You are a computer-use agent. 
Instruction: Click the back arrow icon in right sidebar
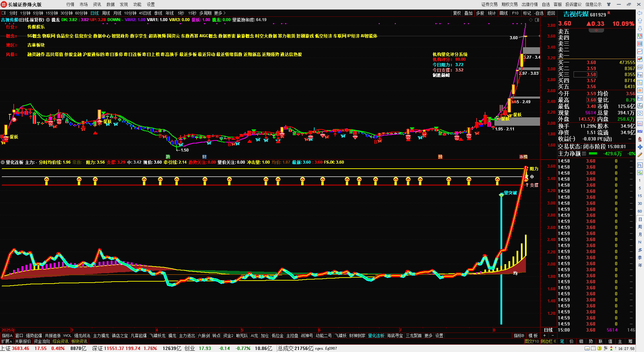click(640, 13)
